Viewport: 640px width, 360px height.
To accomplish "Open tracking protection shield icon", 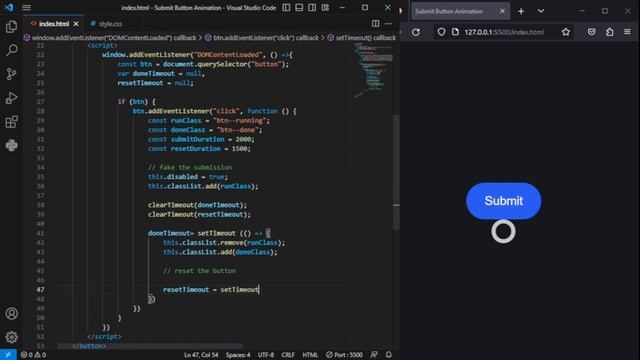I will pos(441,32).
